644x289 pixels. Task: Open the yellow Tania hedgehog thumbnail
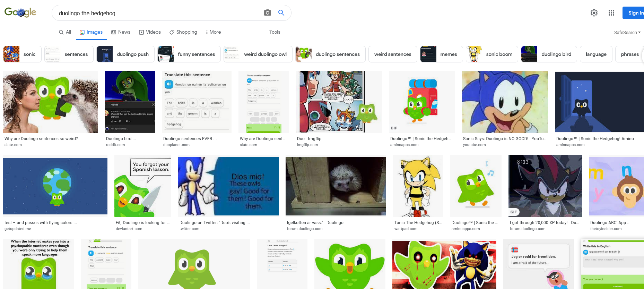tap(418, 186)
